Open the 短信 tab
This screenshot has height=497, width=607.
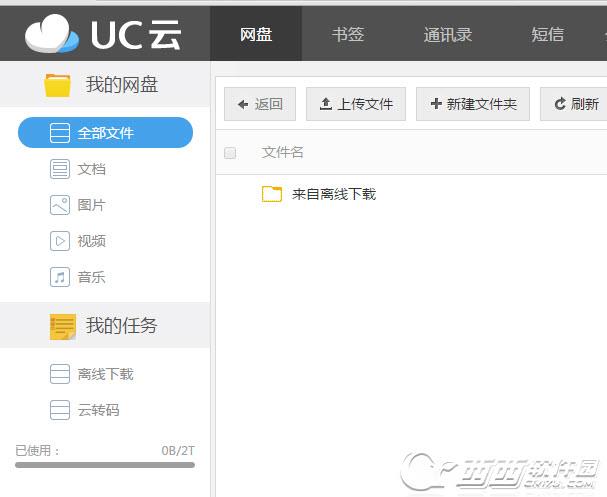click(547, 34)
